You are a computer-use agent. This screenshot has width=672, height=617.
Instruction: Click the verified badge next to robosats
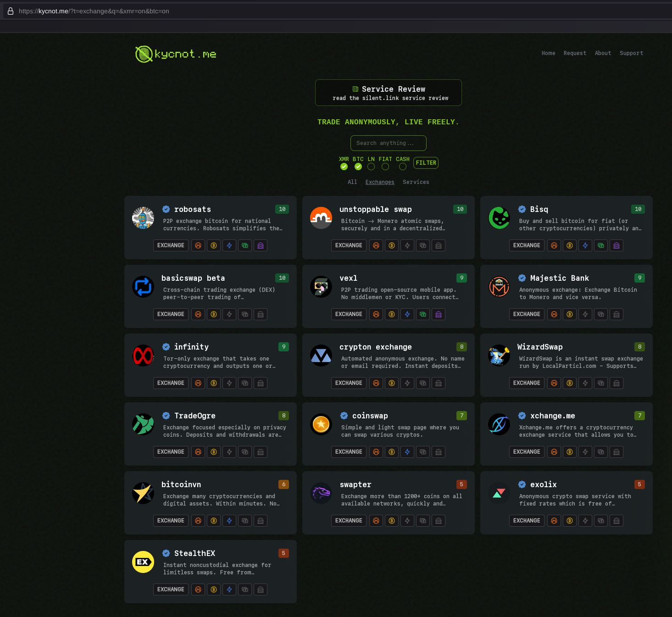tap(166, 209)
